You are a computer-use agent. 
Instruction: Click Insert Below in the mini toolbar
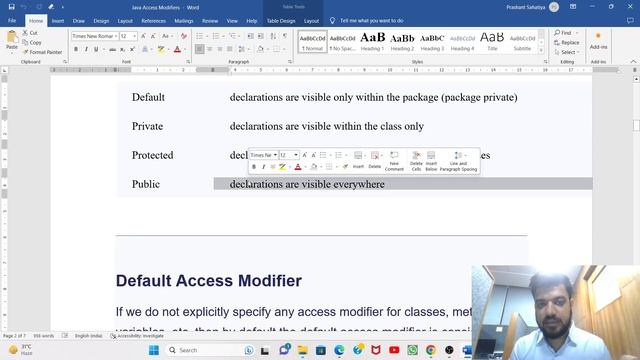431,161
